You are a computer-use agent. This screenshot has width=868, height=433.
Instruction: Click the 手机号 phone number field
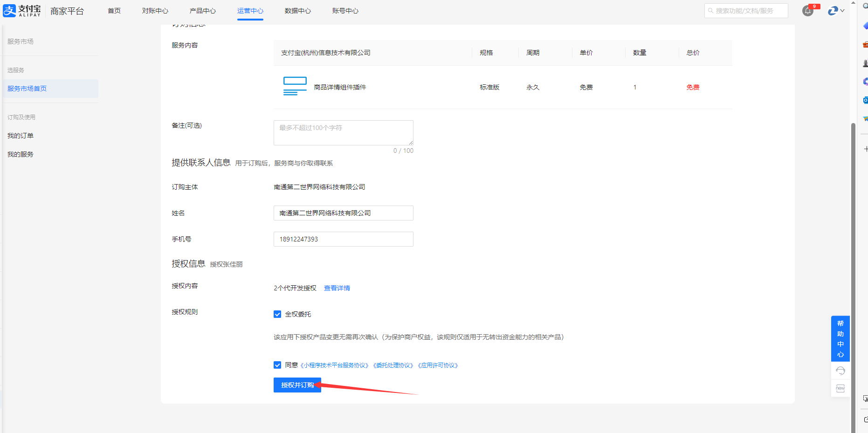(343, 239)
